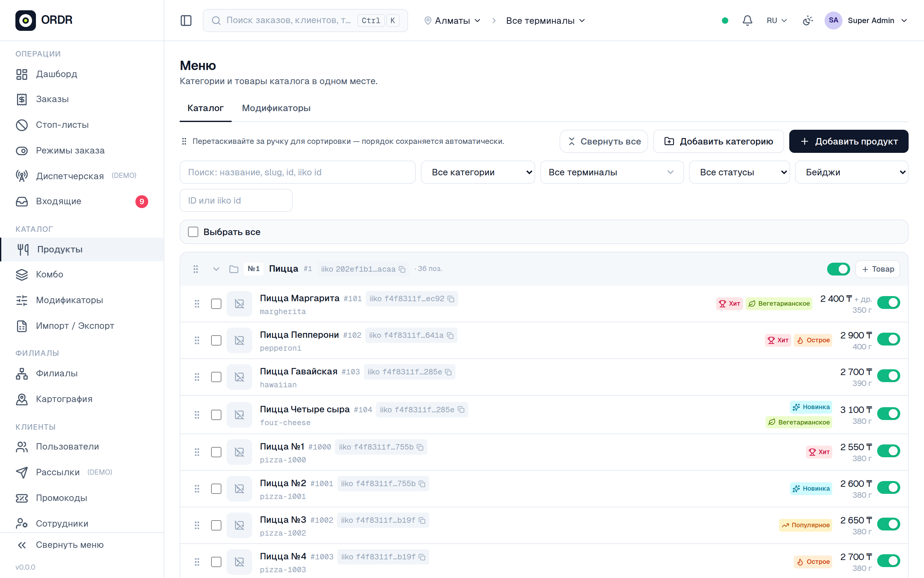Click the ORDR logo
924x578 pixels.
44,20
